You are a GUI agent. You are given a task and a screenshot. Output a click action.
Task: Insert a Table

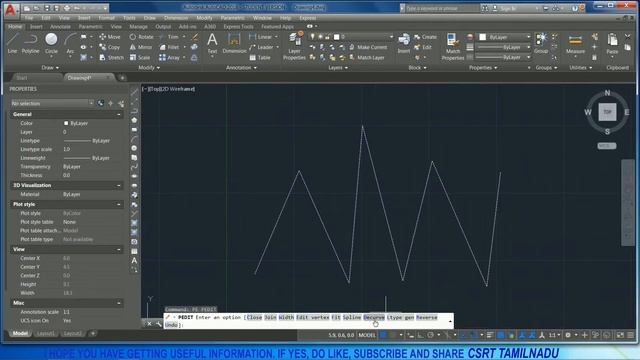pyautogui.click(x=260, y=58)
